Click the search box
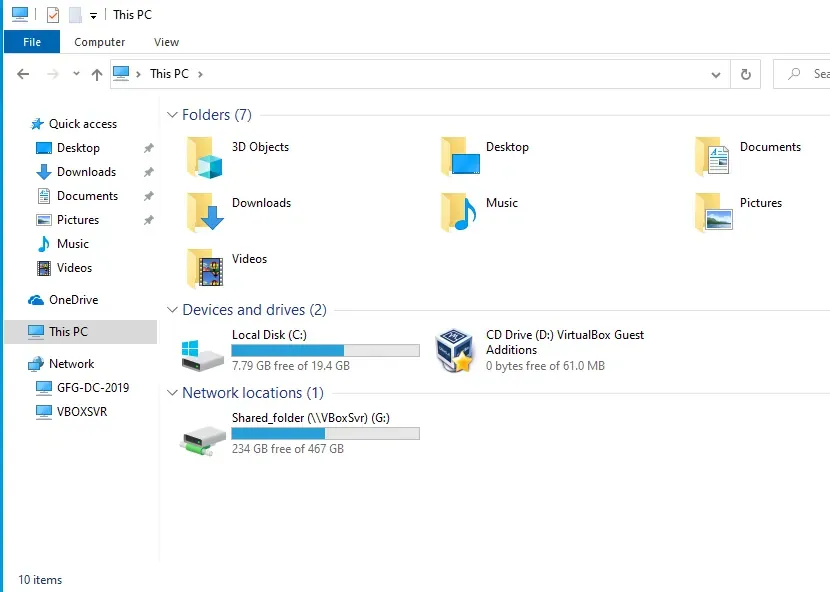The height and width of the screenshot is (592, 830). 810,74
